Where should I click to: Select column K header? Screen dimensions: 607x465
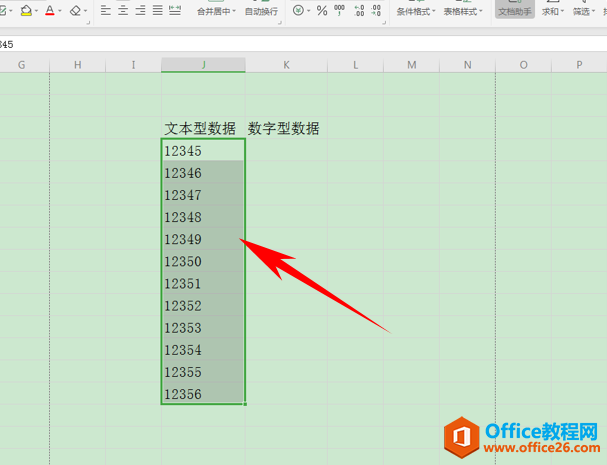286,65
